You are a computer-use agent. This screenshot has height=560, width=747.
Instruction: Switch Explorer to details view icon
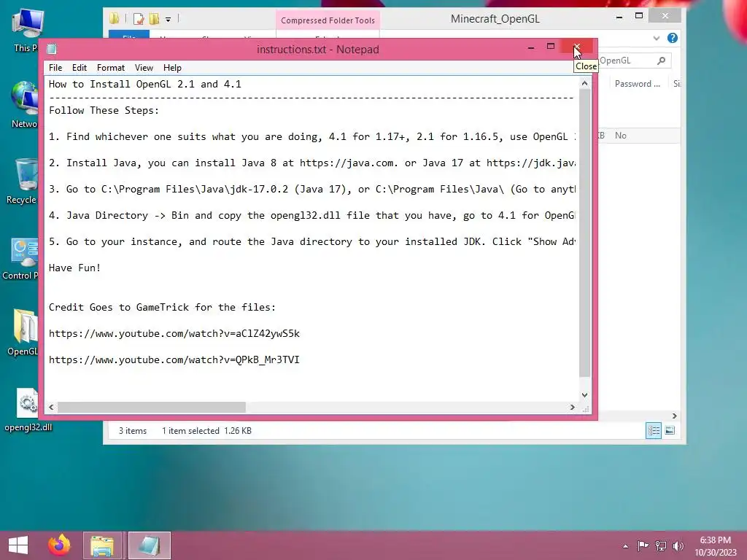pos(653,430)
